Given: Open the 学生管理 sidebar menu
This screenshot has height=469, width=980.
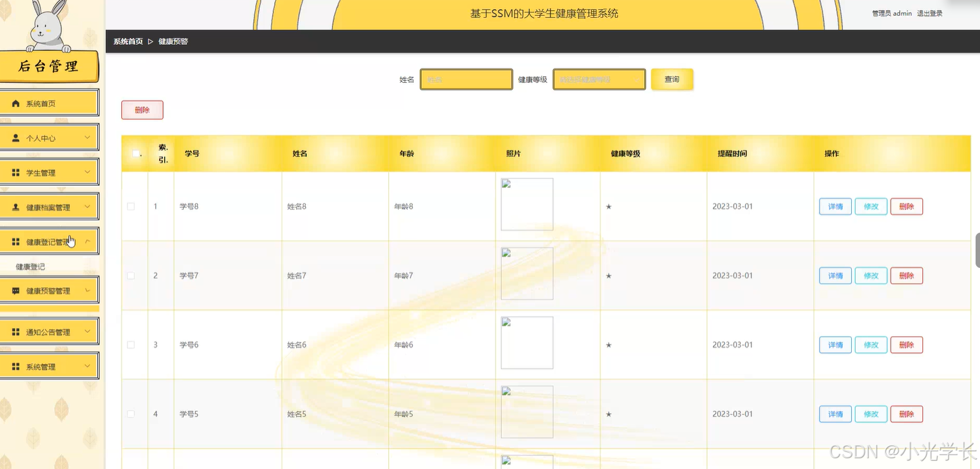Looking at the screenshot, I should coord(49,173).
